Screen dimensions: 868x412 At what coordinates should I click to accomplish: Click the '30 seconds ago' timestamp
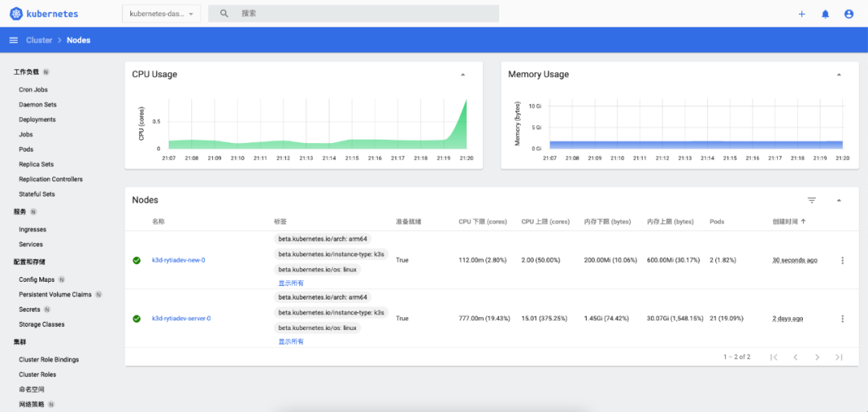795,260
